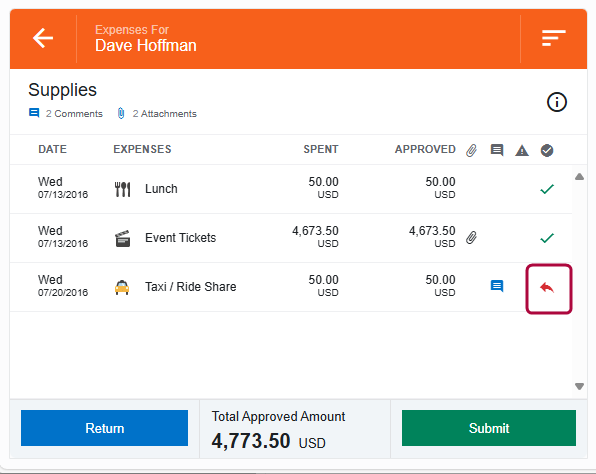Viewport: 596px width, 474px height.
Task: Click the scrollbar up arrow
Action: 579,176
